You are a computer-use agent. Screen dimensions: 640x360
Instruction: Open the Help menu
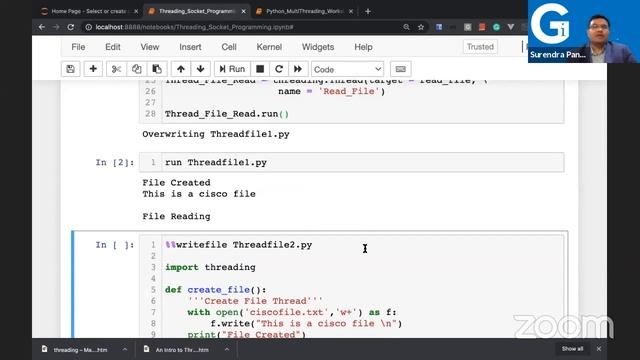[x=363, y=47]
